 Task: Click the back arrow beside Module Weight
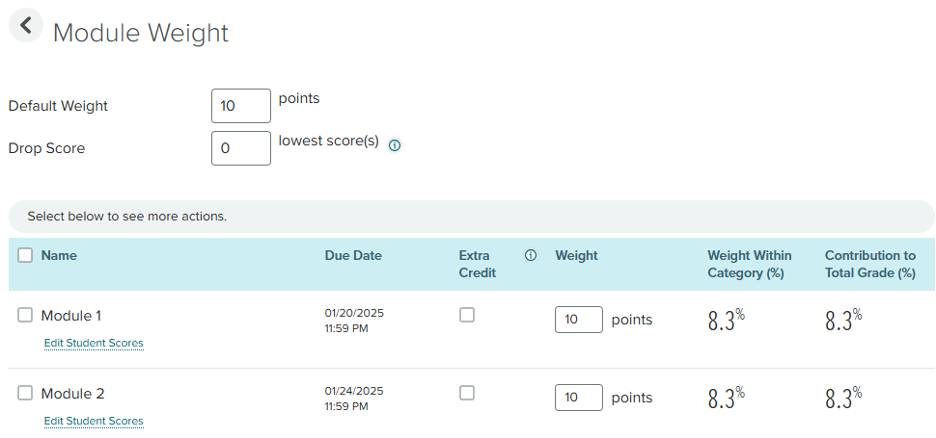pos(26,25)
